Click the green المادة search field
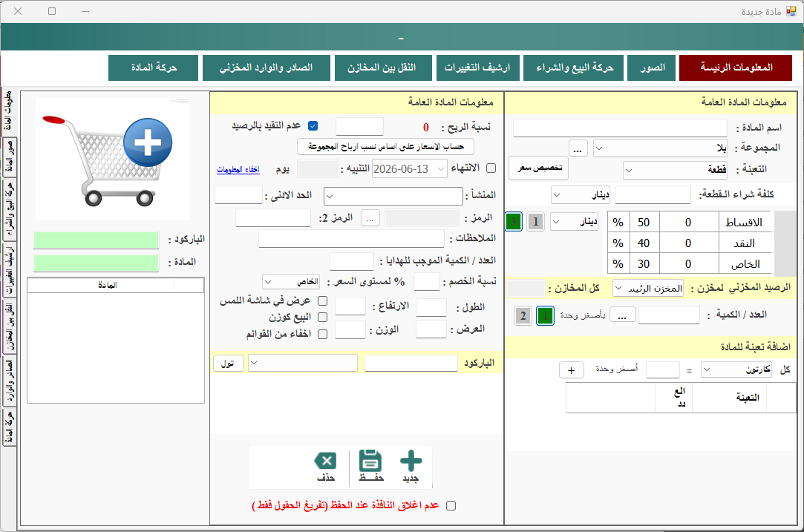The image size is (804, 532). tap(96, 263)
